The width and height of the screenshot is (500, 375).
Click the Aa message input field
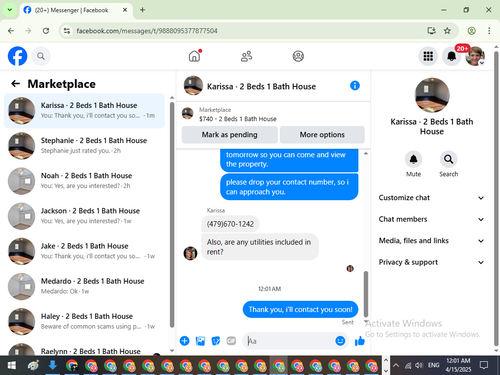tap(289, 341)
